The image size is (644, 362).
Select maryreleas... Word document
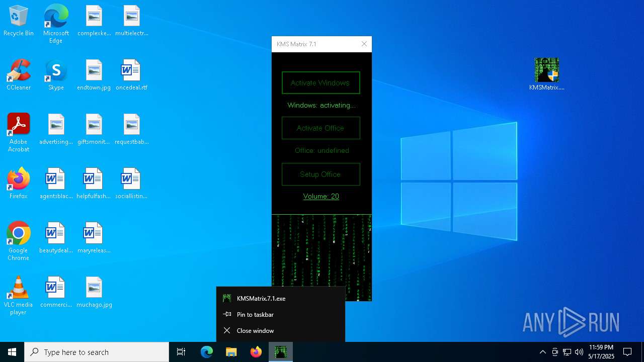click(x=94, y=238)
